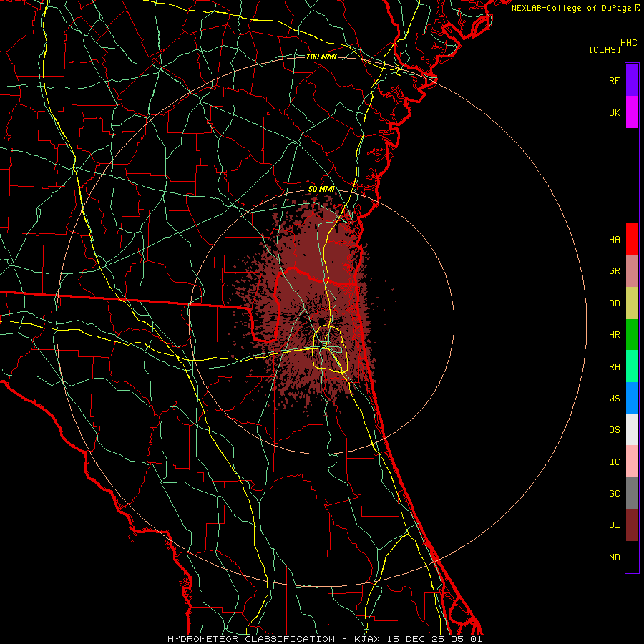Screen dimensions: 644x644
Task: Click the HA legend label
Action: pos(614,239)
